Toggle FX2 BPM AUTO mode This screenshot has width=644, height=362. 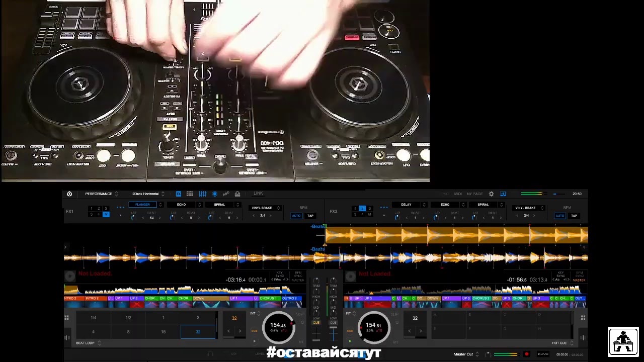tap(559, 216)
